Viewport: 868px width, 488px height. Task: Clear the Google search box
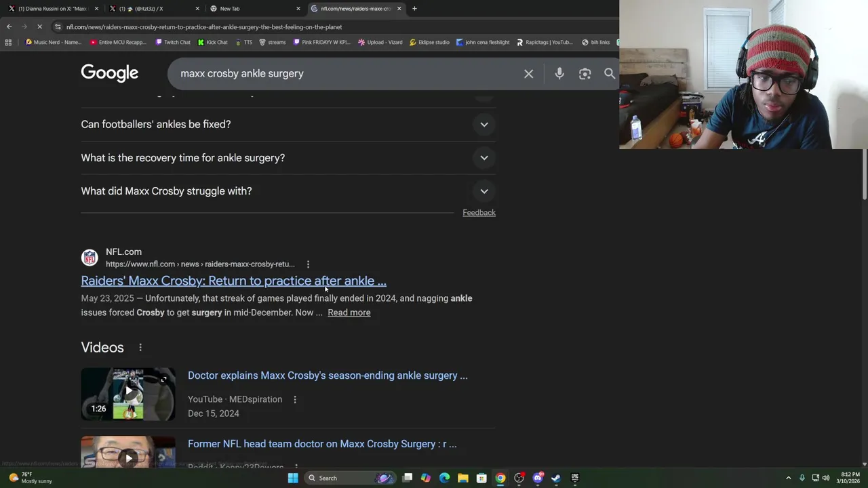(x=528, y=73)
